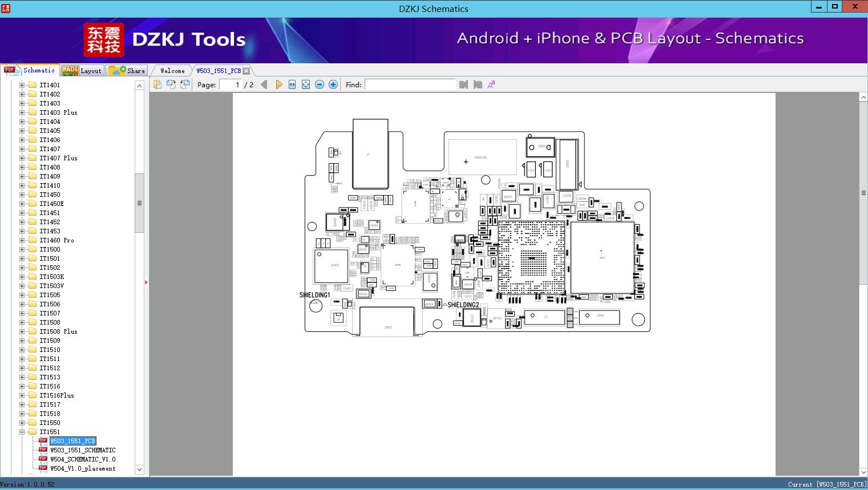
Task: Switch to the Layout tab
Action: tap(82, 71)
